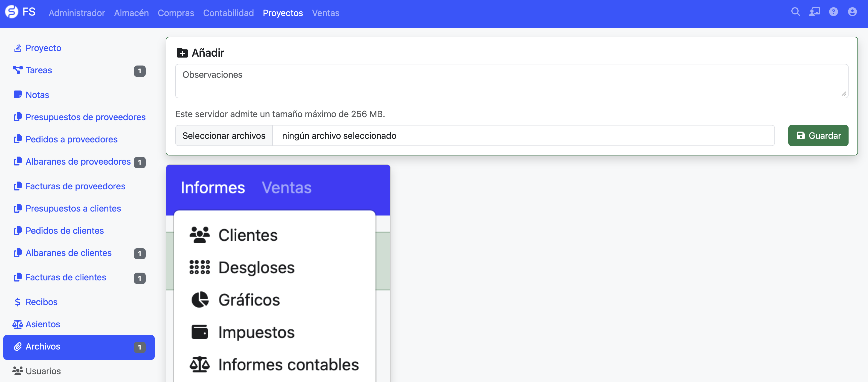Switch to the Tareas sidebar tab
Viewport: 868px width, 382px height.
tap(39, 71)
